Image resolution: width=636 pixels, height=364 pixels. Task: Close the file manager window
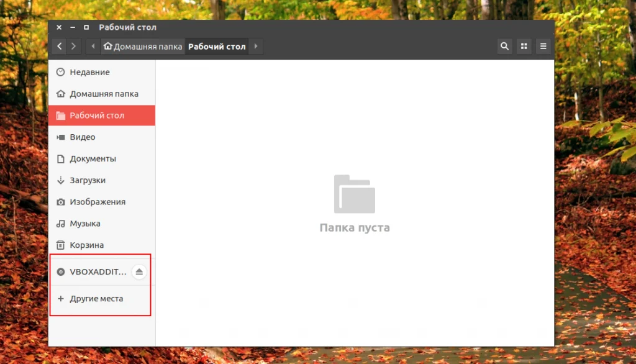(x=59, y=27)
